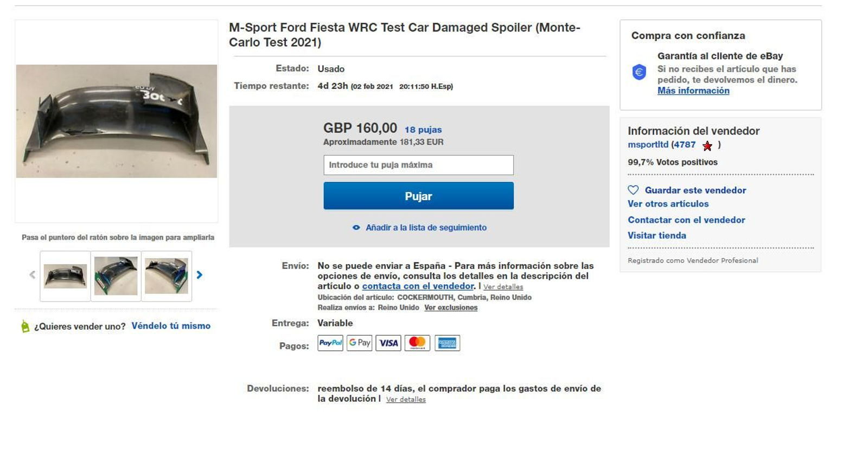Screen dimensions: 868x455
Task: Click the VISA card icon
Action: [388, 343]
